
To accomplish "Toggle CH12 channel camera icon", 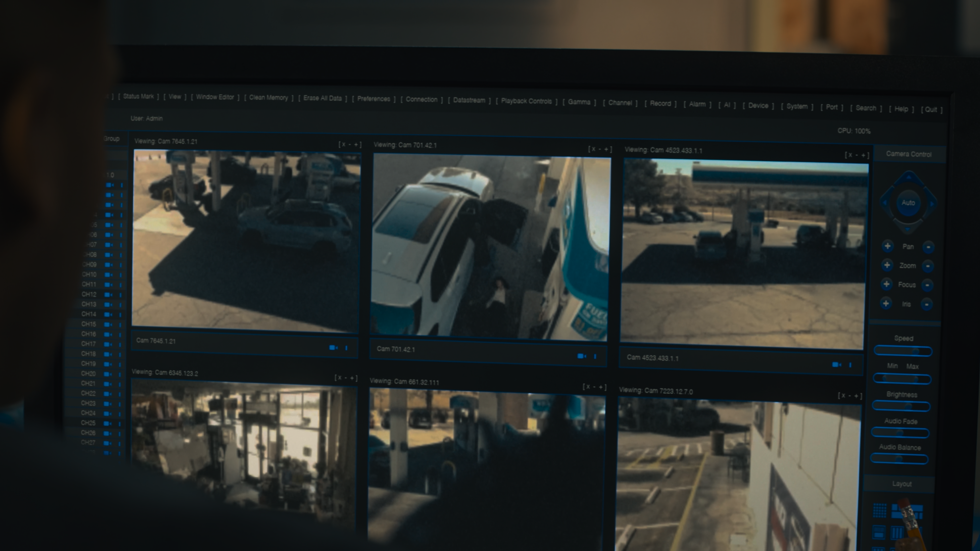I will 108,294.
